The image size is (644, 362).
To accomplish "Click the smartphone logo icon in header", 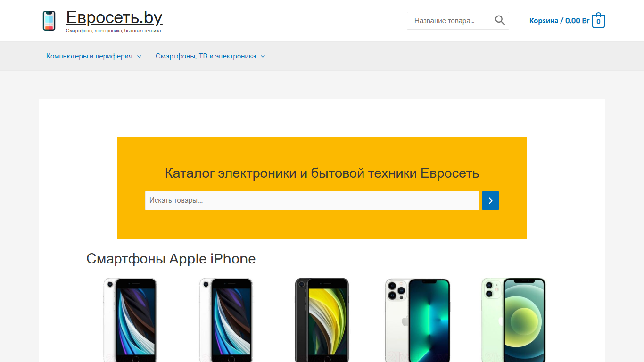I will (x=49, y=21).
